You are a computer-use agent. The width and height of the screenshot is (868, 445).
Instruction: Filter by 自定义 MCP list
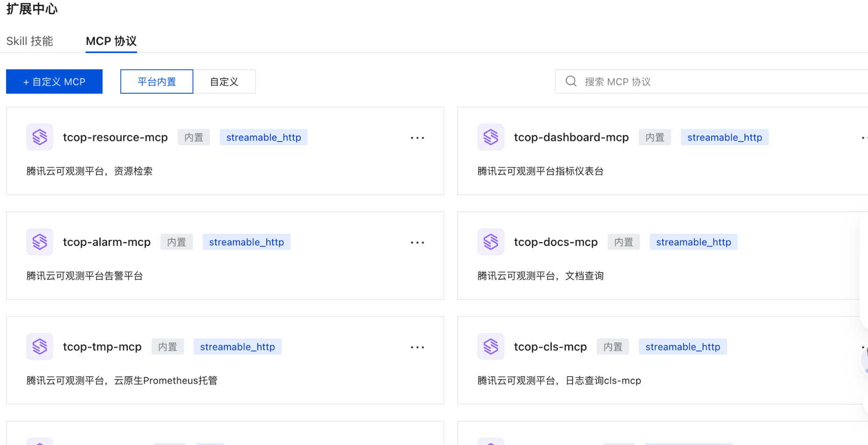[x=224, y=82]
